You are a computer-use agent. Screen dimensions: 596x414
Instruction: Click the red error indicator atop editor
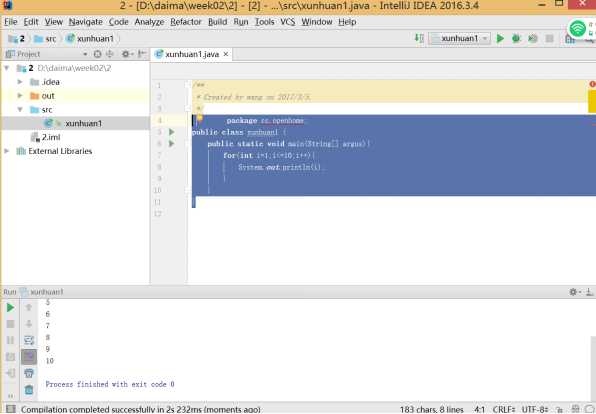pos(592,84)
